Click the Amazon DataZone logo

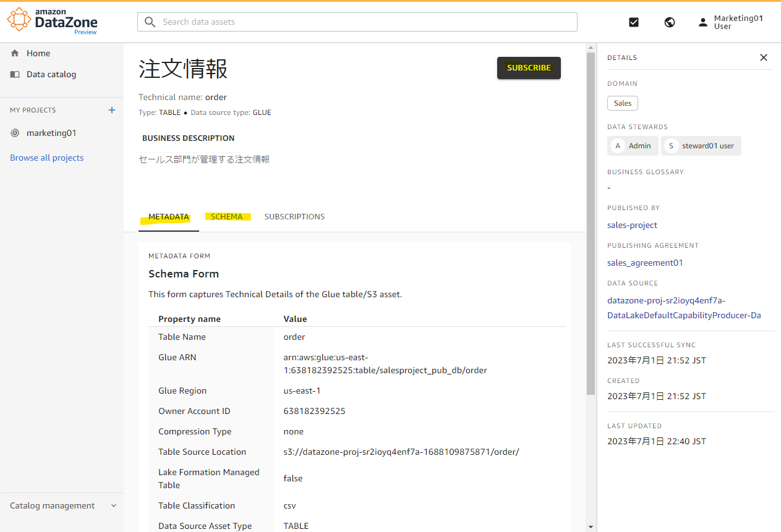[x=53, y=21]
